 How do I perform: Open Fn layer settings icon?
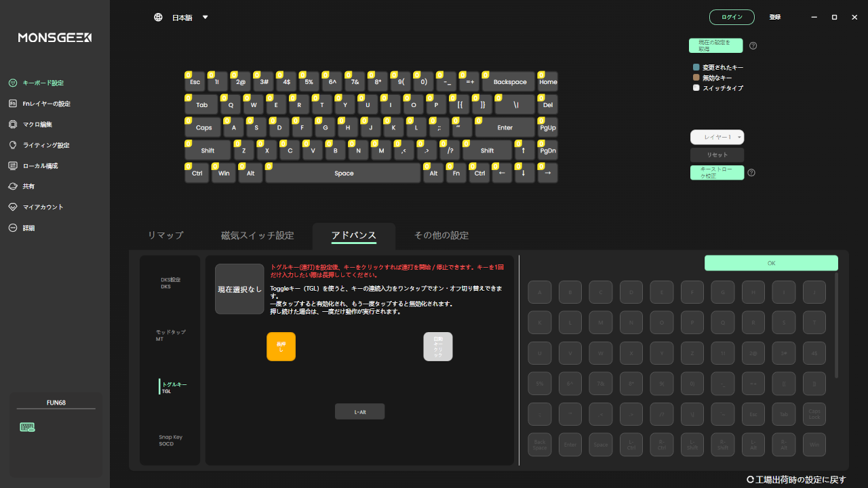12,104
